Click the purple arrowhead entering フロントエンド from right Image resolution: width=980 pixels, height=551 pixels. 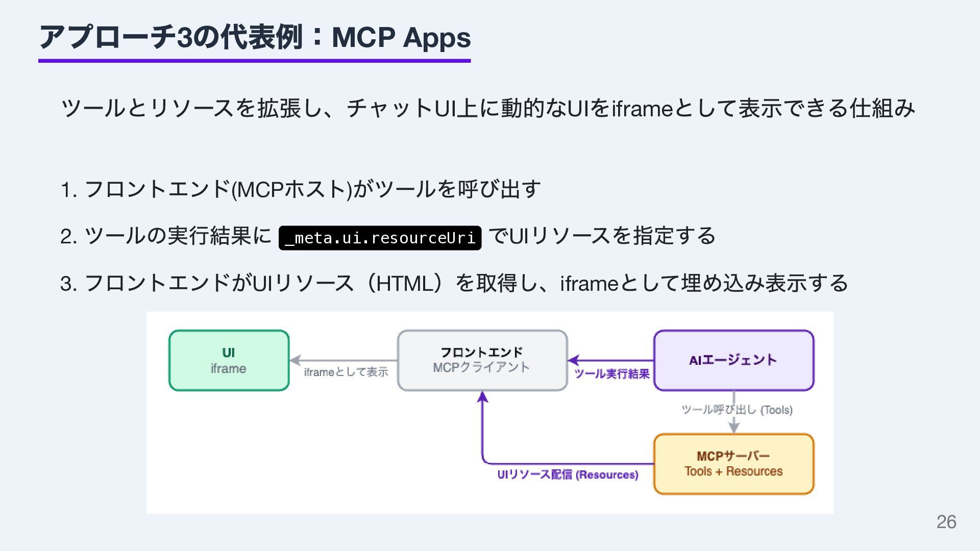573,360
